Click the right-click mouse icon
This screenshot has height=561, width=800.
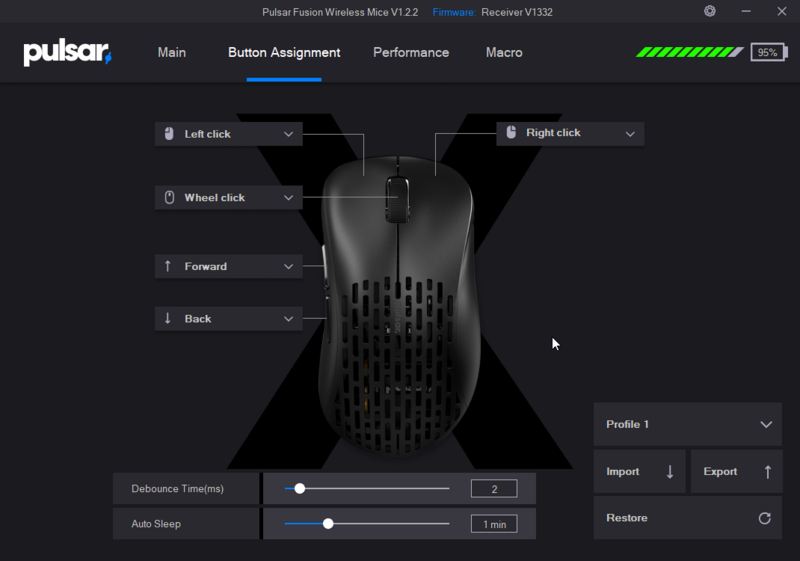pyautogui.click(x=511, y=132)
